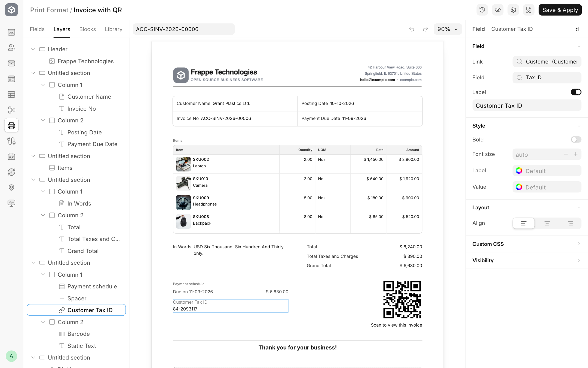Open the 90% zoom dropdown
This screenshot has height=368, width=588.
pyautogui.click(x=448, y=29)
